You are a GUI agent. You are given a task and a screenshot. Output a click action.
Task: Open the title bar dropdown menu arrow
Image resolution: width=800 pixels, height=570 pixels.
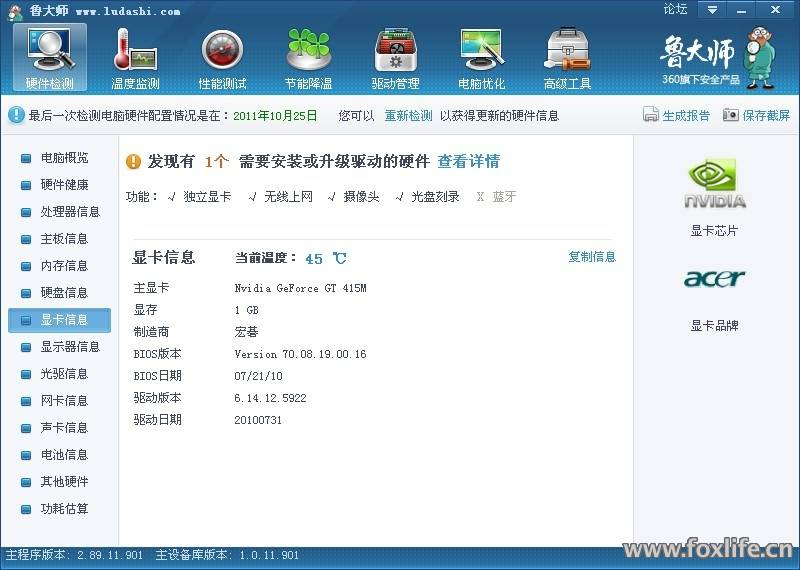tap(712, 9)
